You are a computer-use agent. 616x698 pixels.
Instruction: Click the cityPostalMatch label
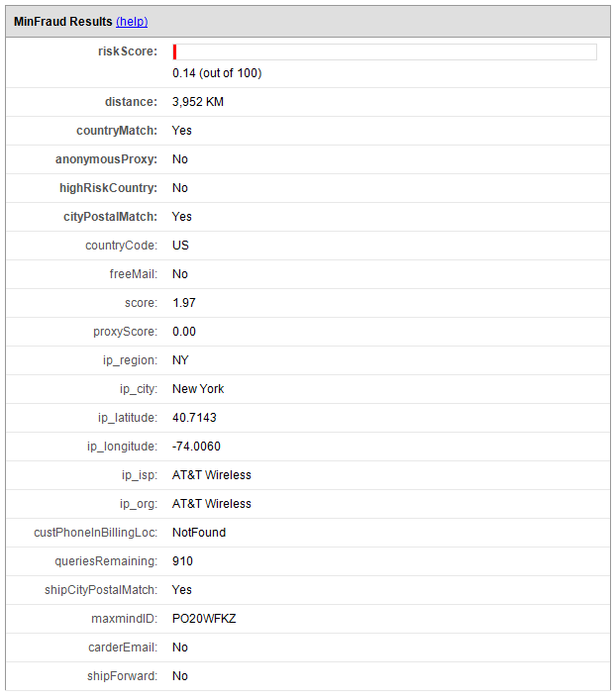point(109,217)
